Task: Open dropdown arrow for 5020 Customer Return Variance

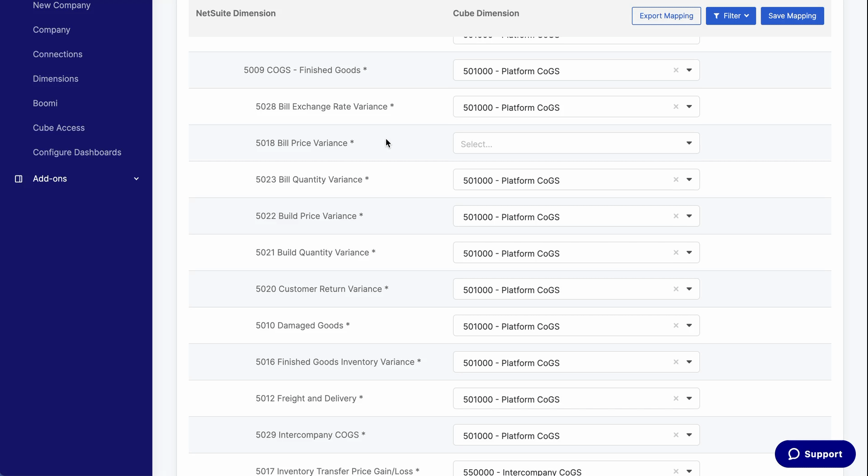Action: (x=689, y=289)
